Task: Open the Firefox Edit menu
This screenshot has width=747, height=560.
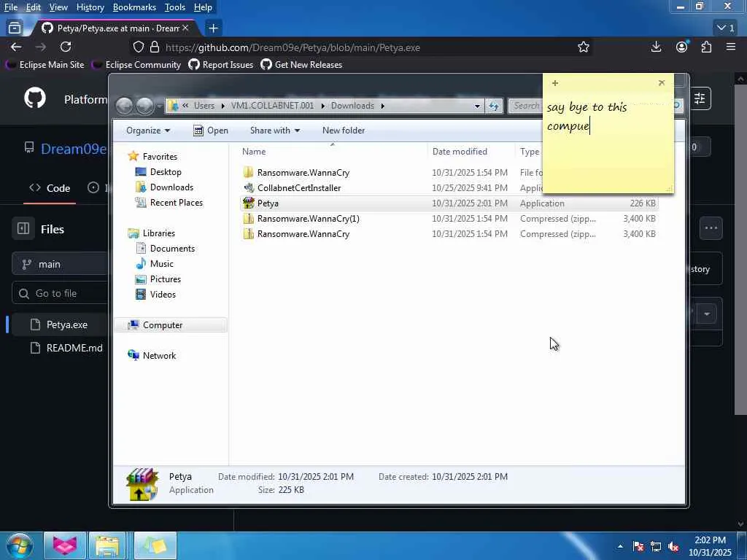Action: [34, 7]
